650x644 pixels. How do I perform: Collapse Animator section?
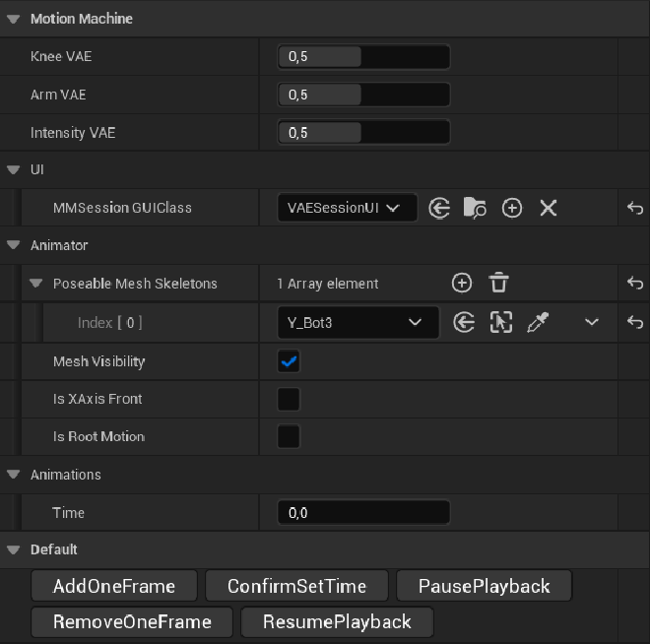click(x=13, y=245)
